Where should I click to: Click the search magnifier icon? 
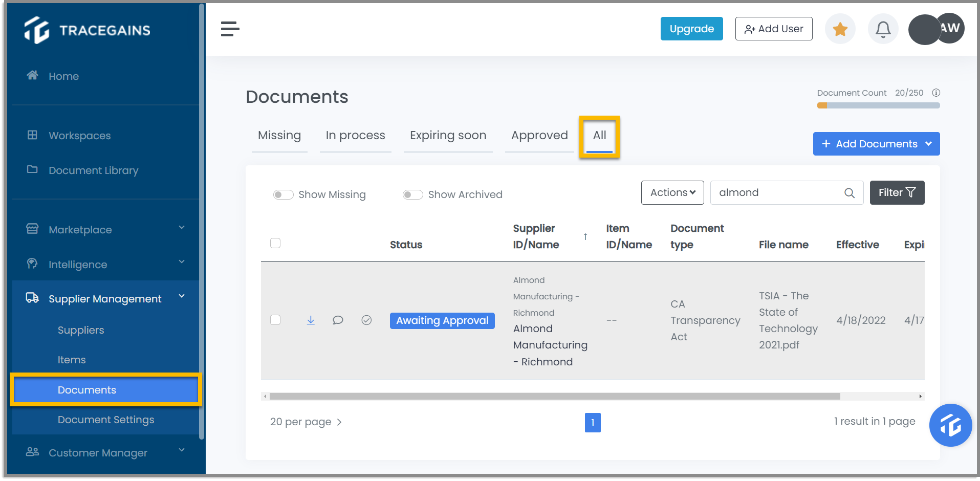point(849,193)
